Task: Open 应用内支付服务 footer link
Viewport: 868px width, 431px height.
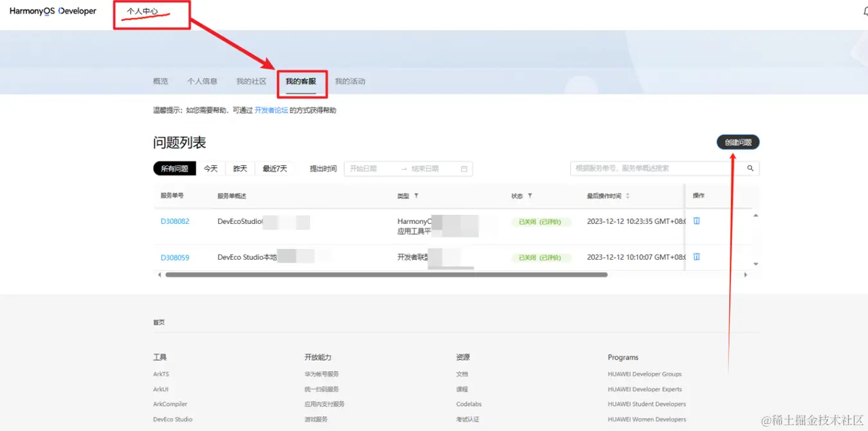Action: tap(324, 404)
